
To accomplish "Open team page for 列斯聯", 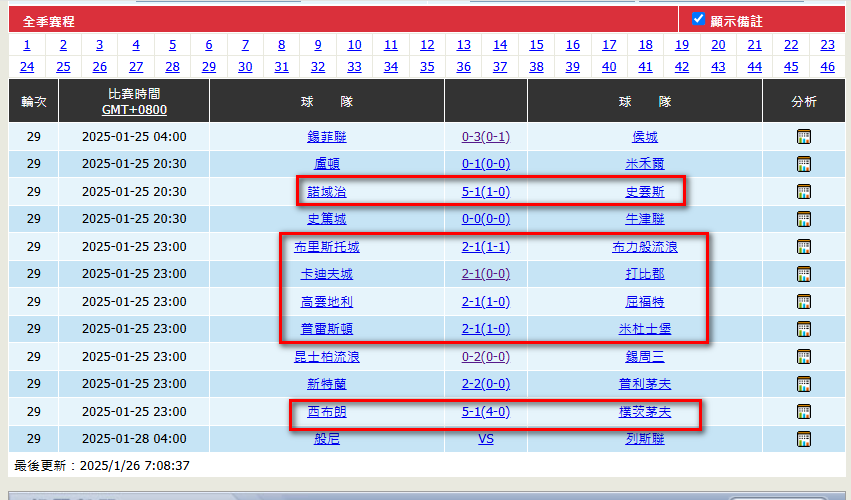I will pos(645,439).
